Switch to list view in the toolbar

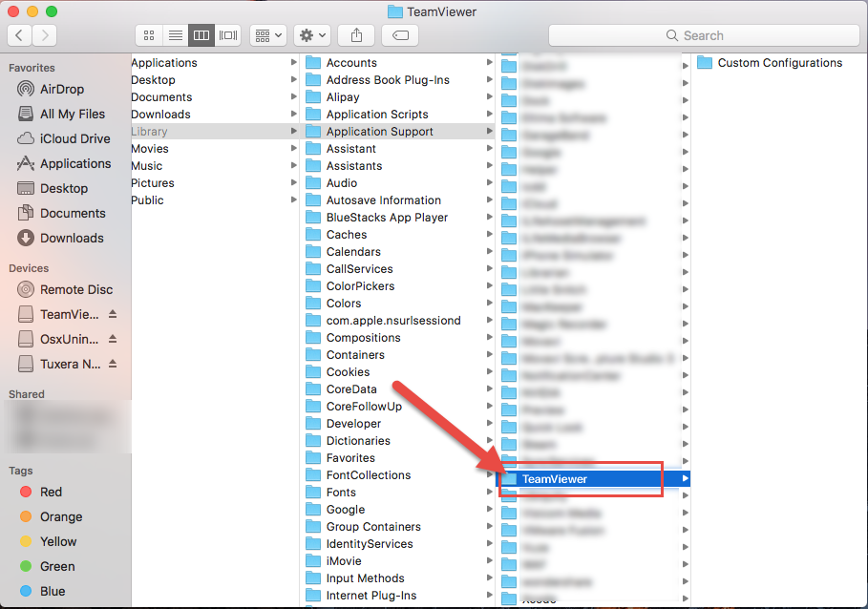point(175,35)
